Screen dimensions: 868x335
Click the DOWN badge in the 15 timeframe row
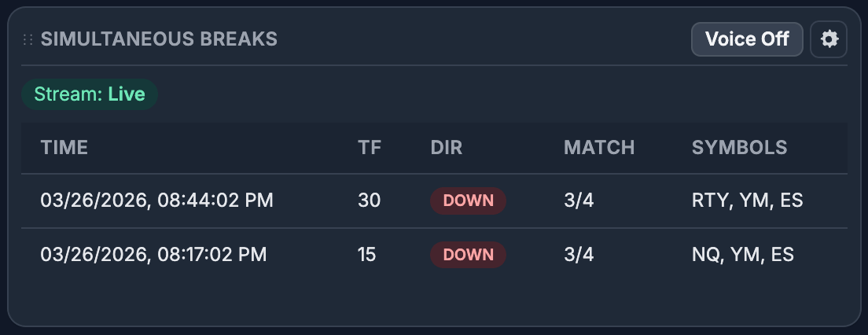[x=468, y=255]
